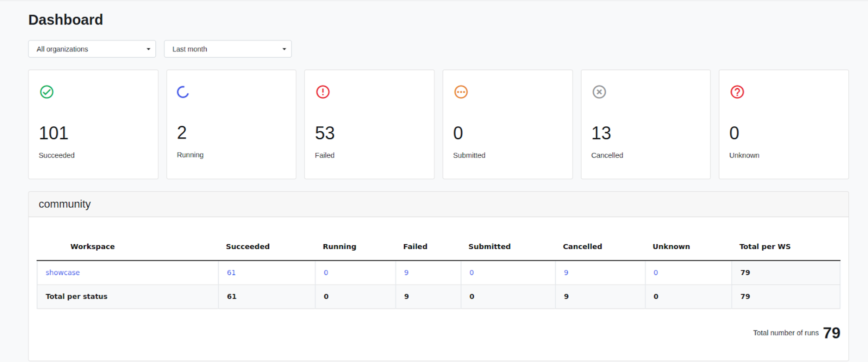Screen dimensions: 868x362
Task: Select the 53 Failed summary card
Action: coord(369,124)
